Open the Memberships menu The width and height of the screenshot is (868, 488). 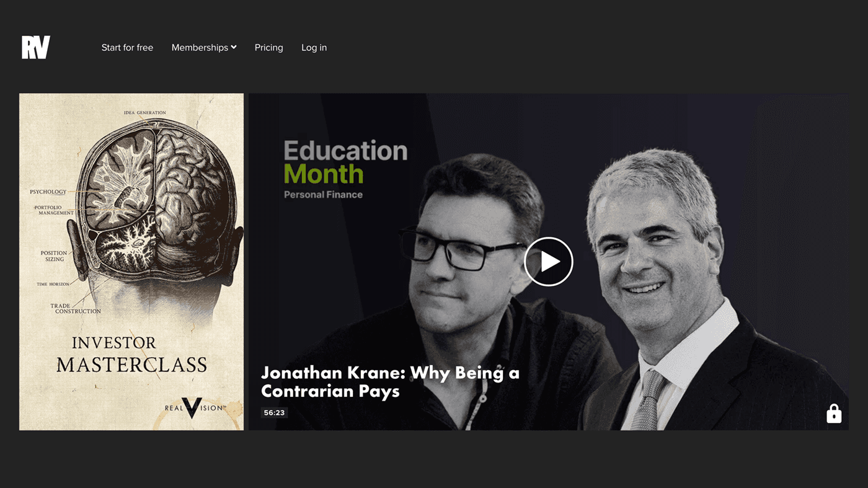pos(204,48)
